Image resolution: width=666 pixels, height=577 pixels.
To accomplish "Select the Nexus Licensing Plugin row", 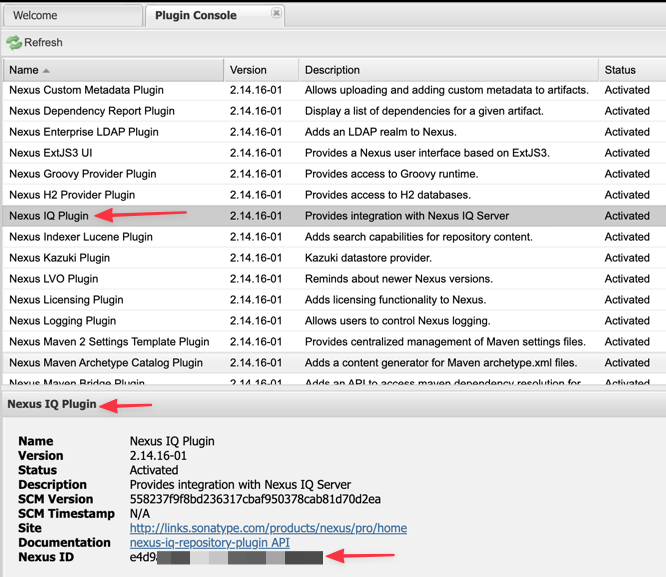I will tap(66, 300).
